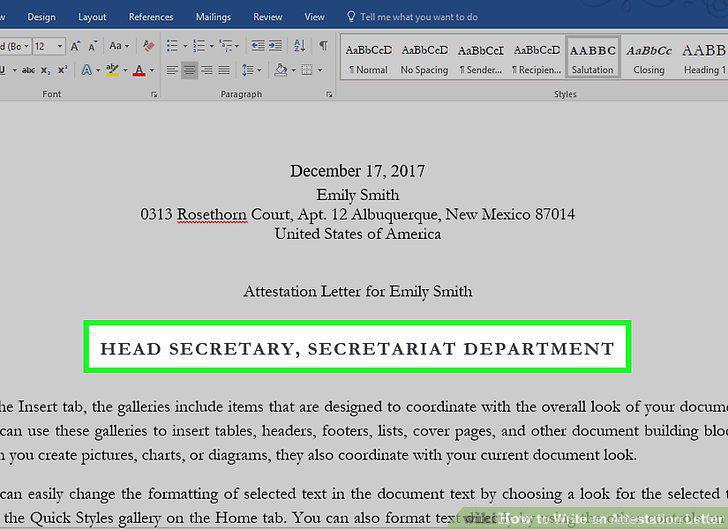Viewport: 728px width, 529px height.
Task: Sort text with the A-Z icon
Action: (299, 46)
